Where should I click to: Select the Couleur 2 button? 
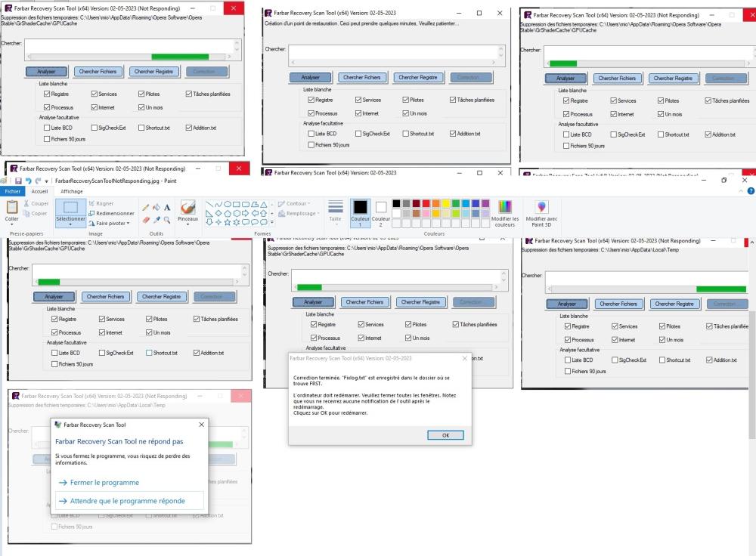coord(381,212)
